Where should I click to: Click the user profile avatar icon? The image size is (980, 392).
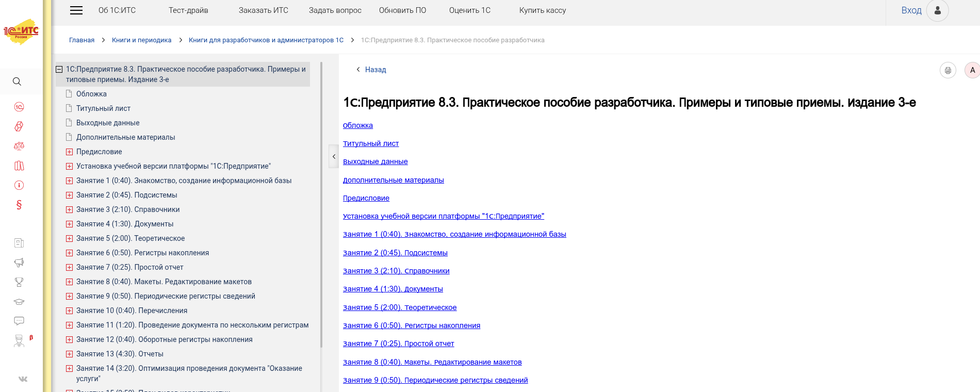[x=938, y=10]
